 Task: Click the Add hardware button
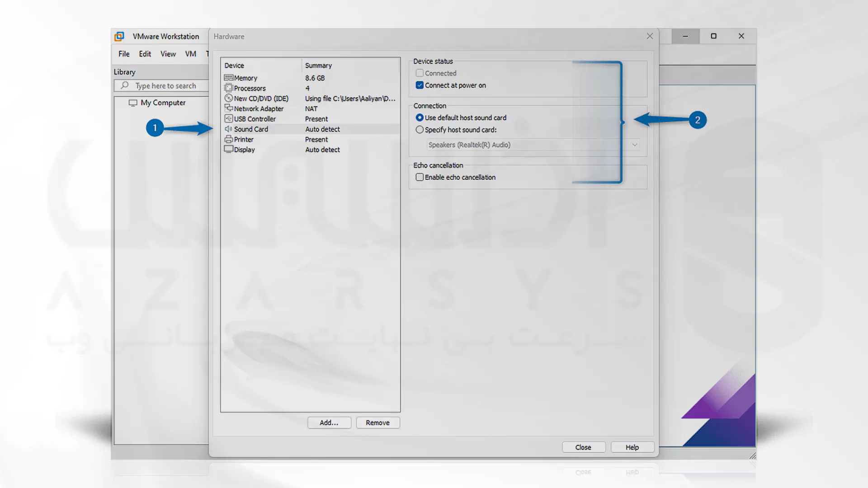pyautogui.click(x=329, y=422)
